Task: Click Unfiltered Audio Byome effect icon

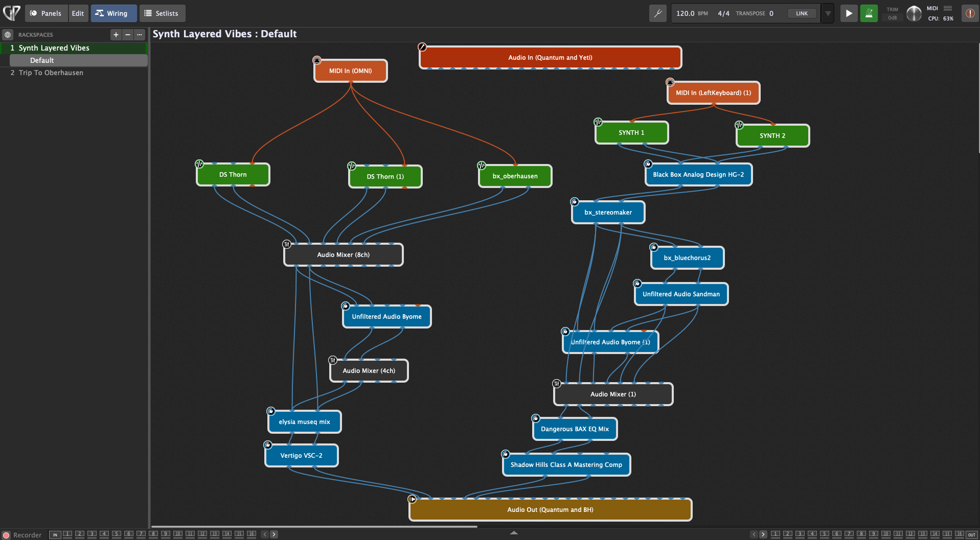Action: point(346,306)
